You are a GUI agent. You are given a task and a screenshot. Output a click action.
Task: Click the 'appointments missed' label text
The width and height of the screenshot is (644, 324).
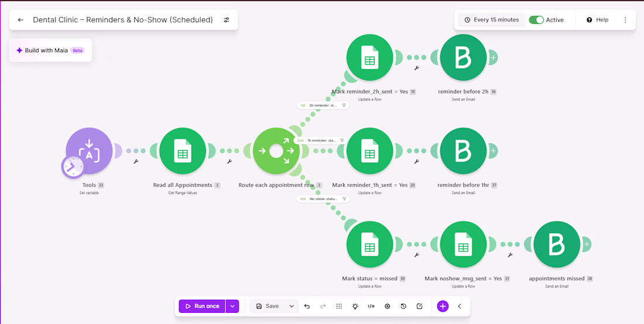coord(557,278)
